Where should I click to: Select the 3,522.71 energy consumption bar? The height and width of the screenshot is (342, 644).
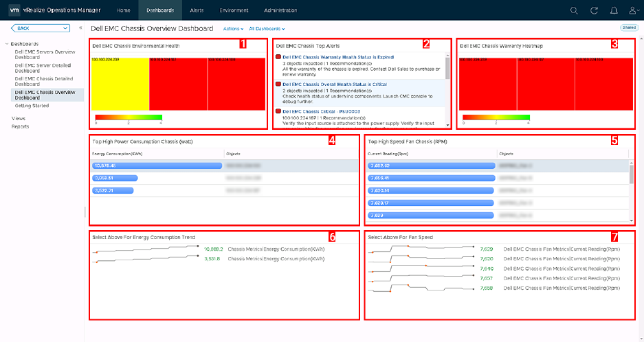pyautogui.click(x=113, y=190)
